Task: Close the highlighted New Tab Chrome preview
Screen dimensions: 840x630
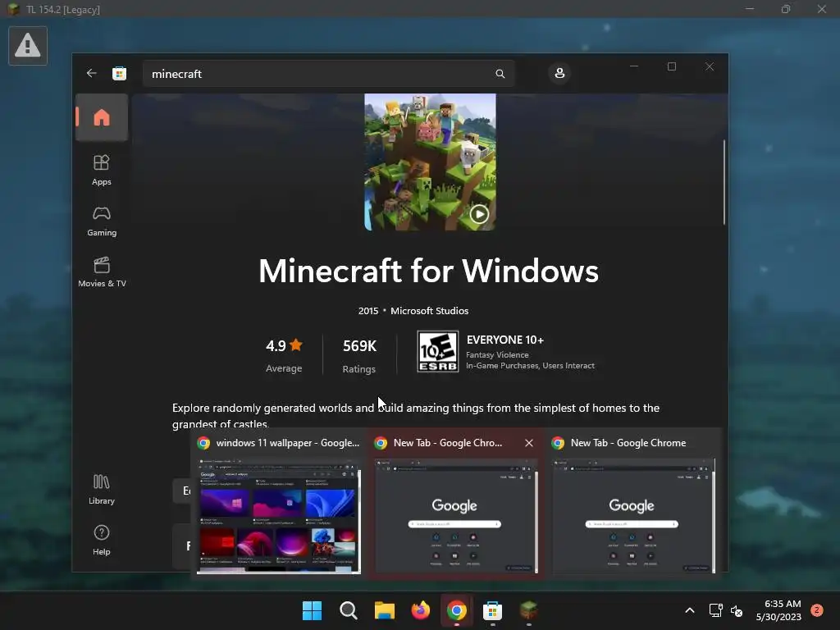Action: pos(529,442)
